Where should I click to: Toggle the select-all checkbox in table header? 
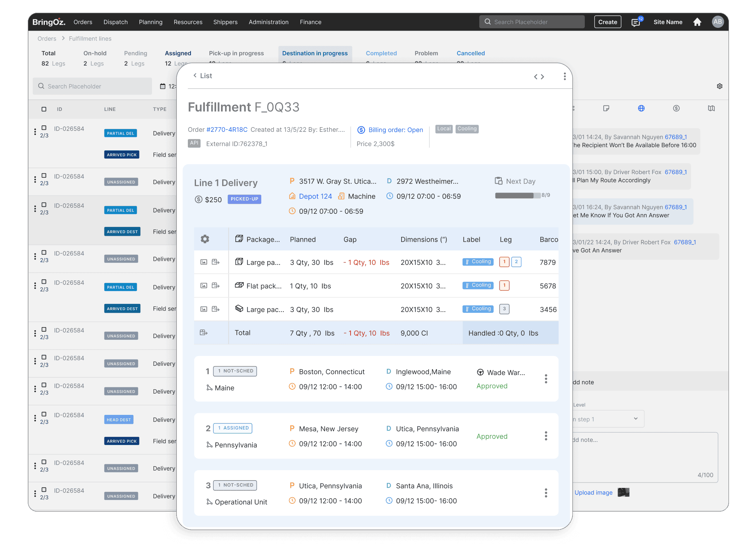[44, 109]
